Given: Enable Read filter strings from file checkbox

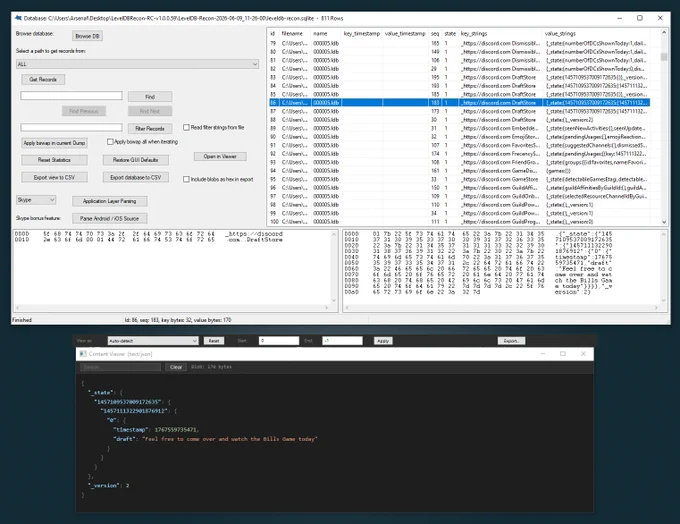Looking at the screenshot, I should [x=186, y=128].
